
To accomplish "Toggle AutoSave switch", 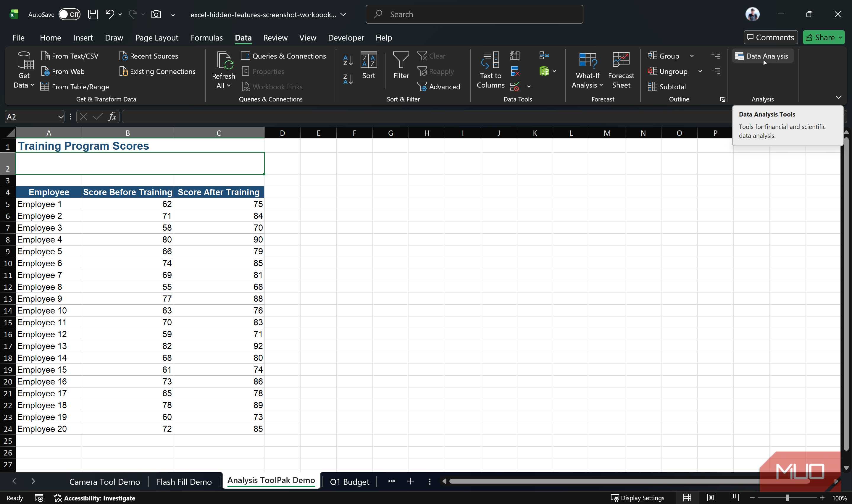I will coord(69,14).
